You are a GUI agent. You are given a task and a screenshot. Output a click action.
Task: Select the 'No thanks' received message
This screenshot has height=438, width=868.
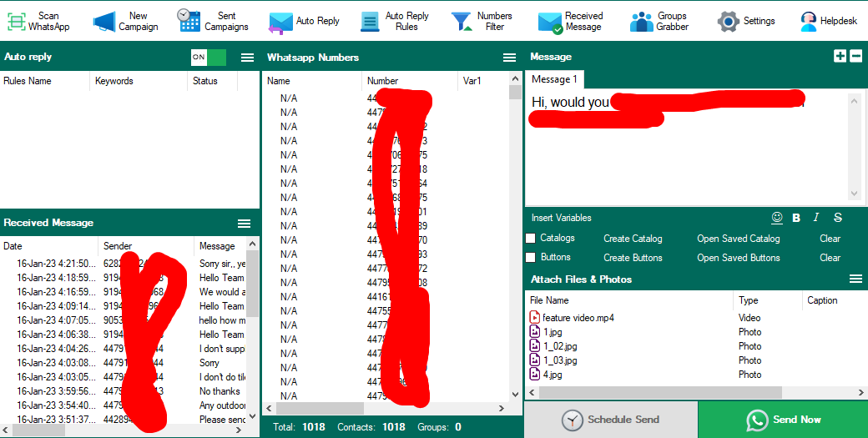pyautogui.click(x=124, y=391)
